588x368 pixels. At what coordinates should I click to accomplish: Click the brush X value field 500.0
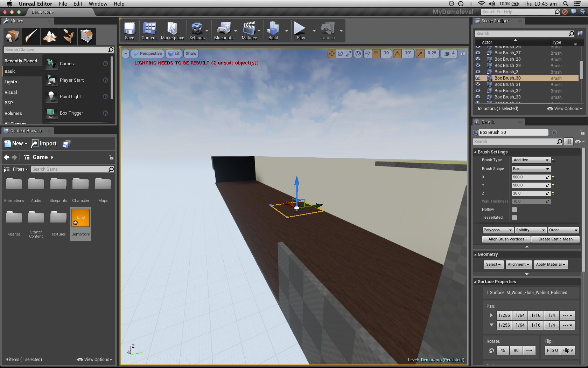[x=531, y=177]
